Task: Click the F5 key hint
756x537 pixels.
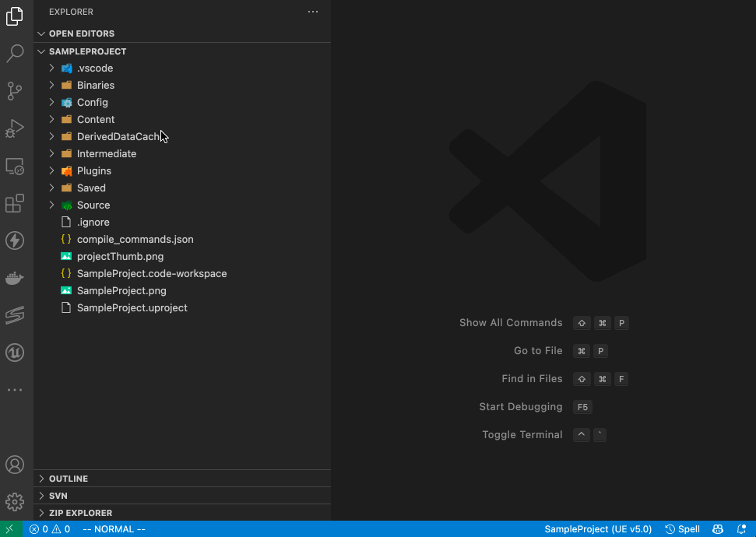Action: click(582, 407)
